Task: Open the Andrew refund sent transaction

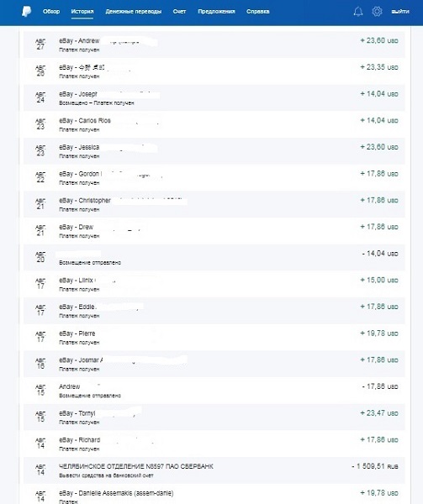Action: [x=214, y=391]
